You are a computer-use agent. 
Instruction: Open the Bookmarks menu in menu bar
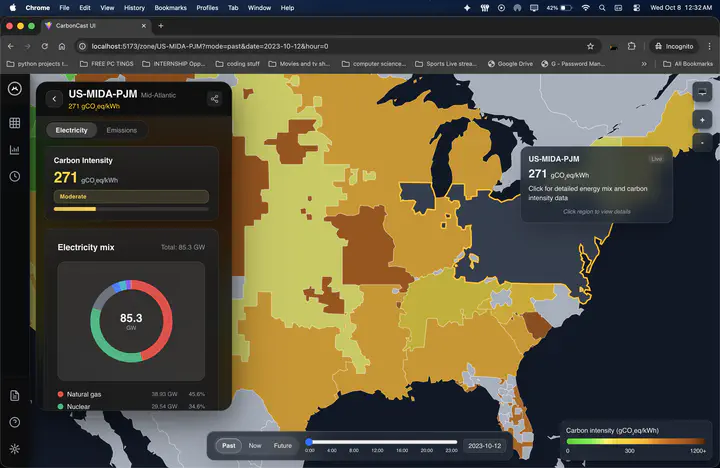click(x=170, y=7)
